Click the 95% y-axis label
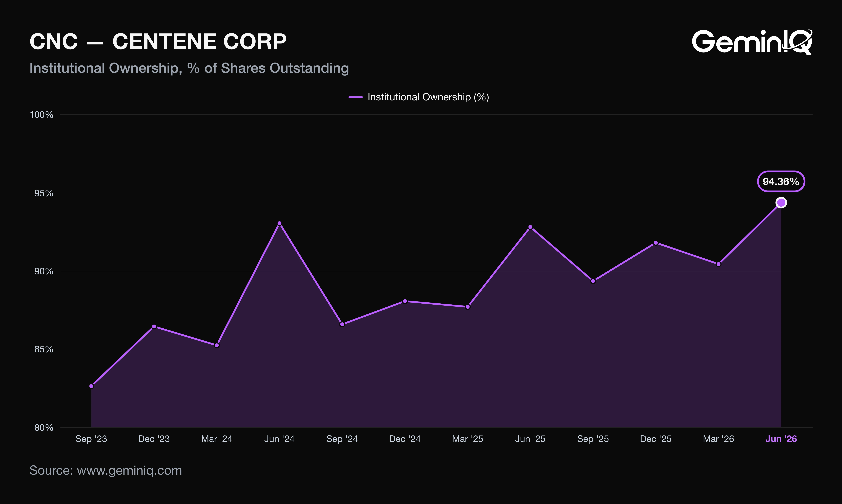This screenshot has height=504, width=842. [x=44, y=193]
